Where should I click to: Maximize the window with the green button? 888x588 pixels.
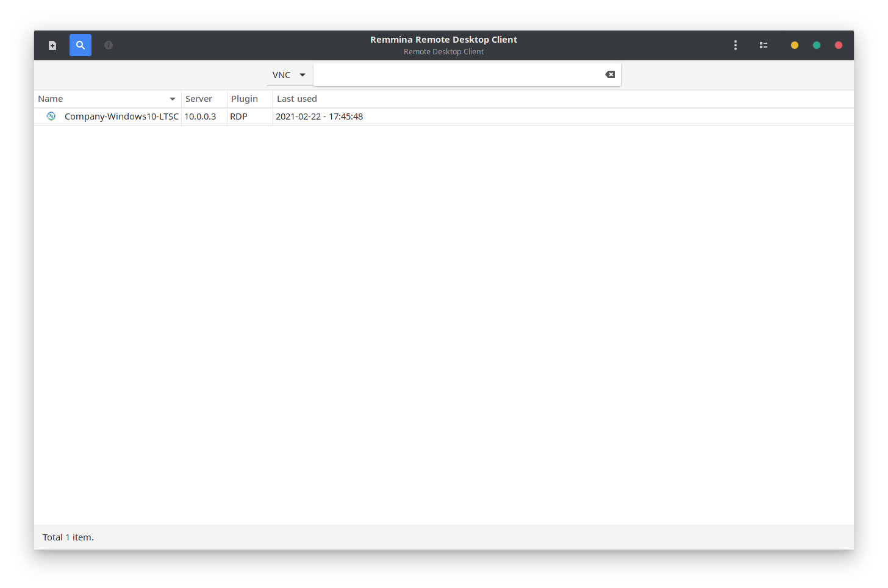pyautogui.click(x=817, y=45)
